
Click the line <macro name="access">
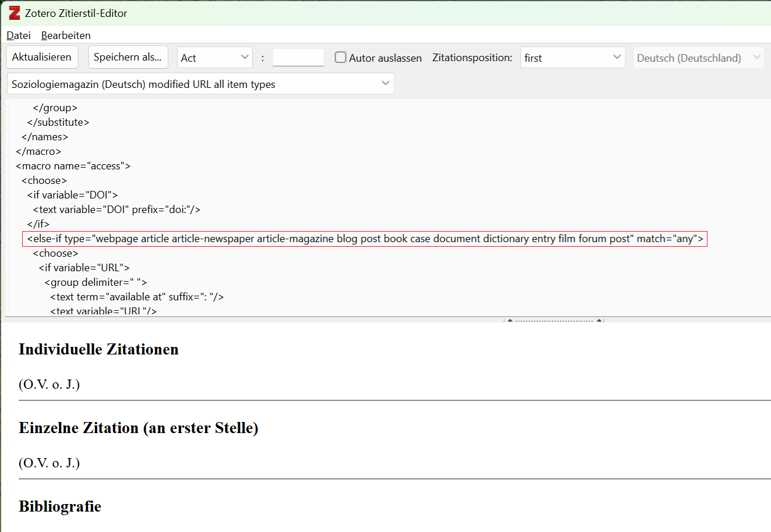[x=73, y=166]
